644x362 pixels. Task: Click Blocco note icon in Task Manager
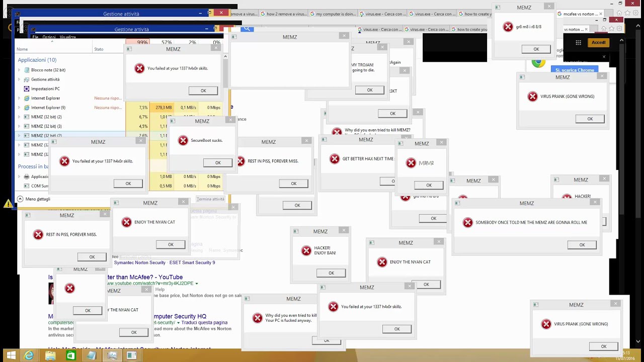(x=26, y=70)
